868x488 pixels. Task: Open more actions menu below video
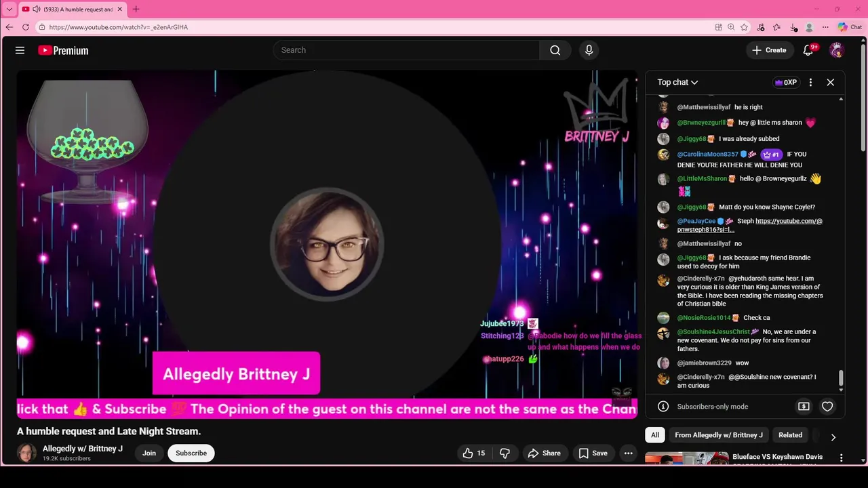click(629, 453)
